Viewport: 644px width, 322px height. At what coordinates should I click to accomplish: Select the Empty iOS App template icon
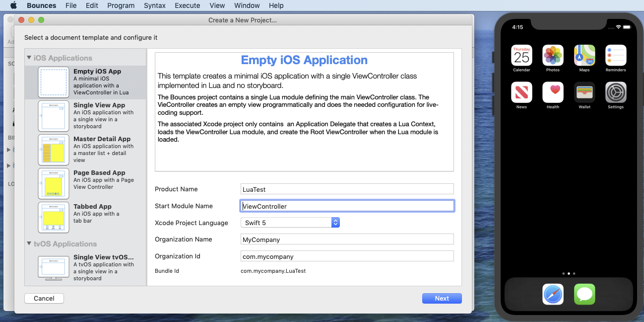[54, 82]
